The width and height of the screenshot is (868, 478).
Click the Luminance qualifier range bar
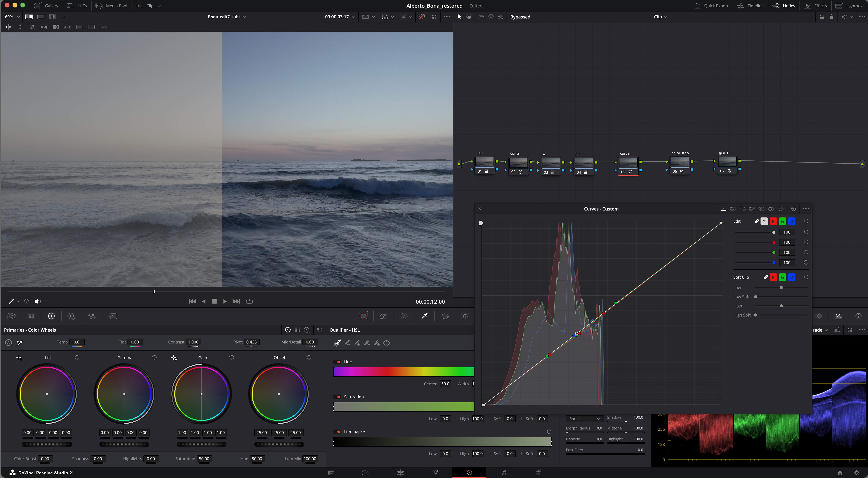pos(442,442)
